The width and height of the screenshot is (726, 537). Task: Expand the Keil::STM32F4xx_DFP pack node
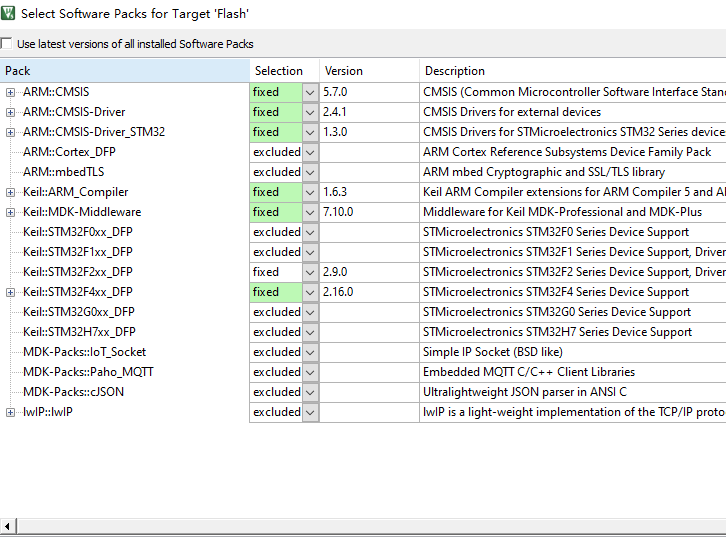[x=10, y=292]
